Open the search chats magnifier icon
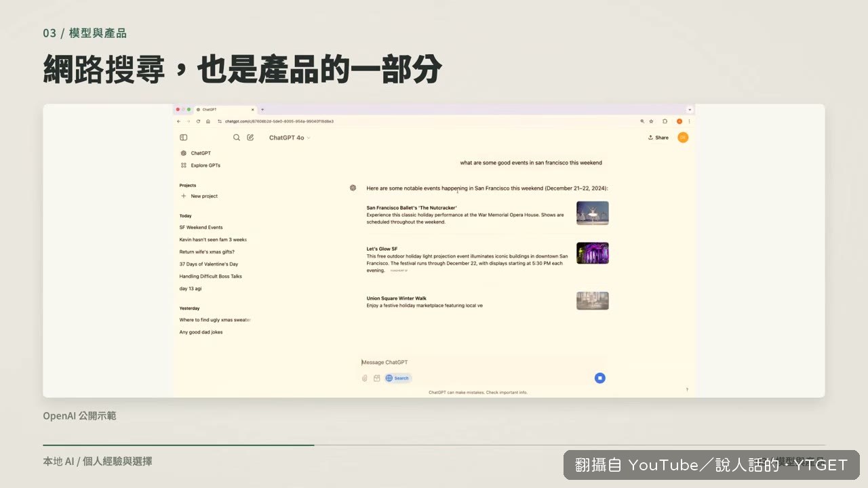The image size is (868, 488). click(237, 138)
